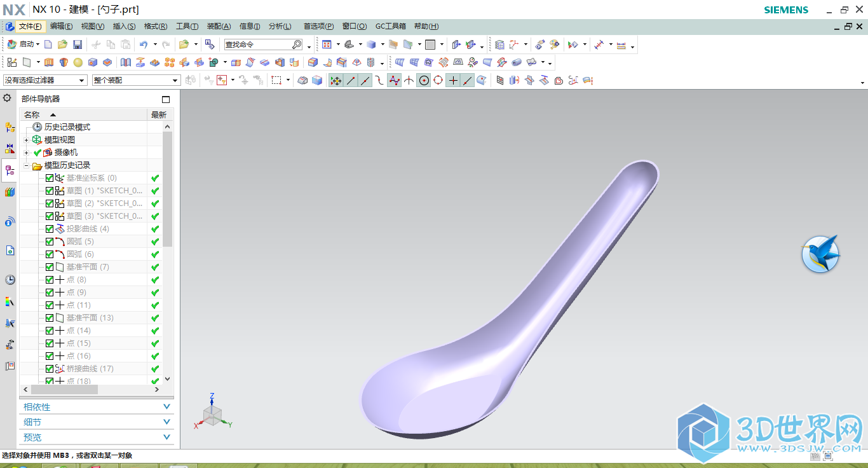Open the 启动 dropdown arrow
Screen dimensions: 868x468
pyautogui.click(x=38, y=45)
